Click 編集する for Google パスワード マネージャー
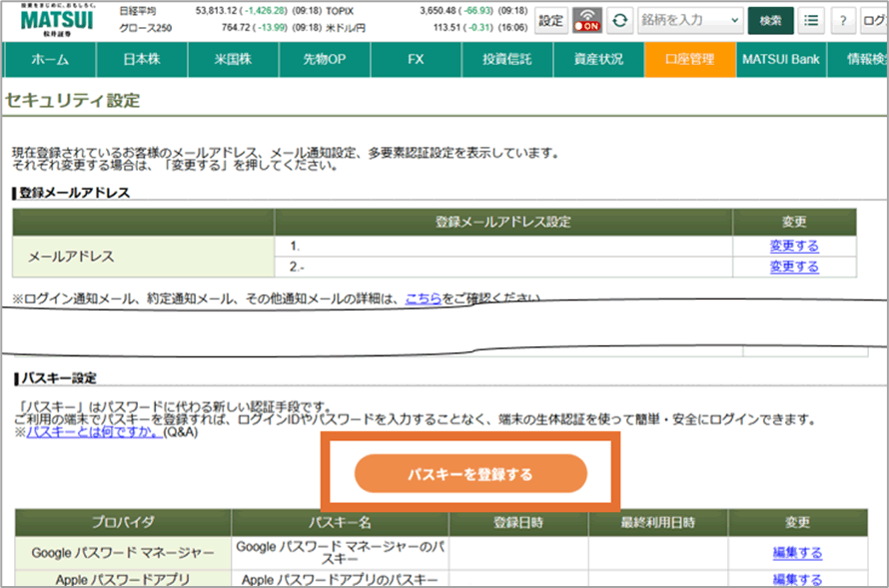 point(797,552)
